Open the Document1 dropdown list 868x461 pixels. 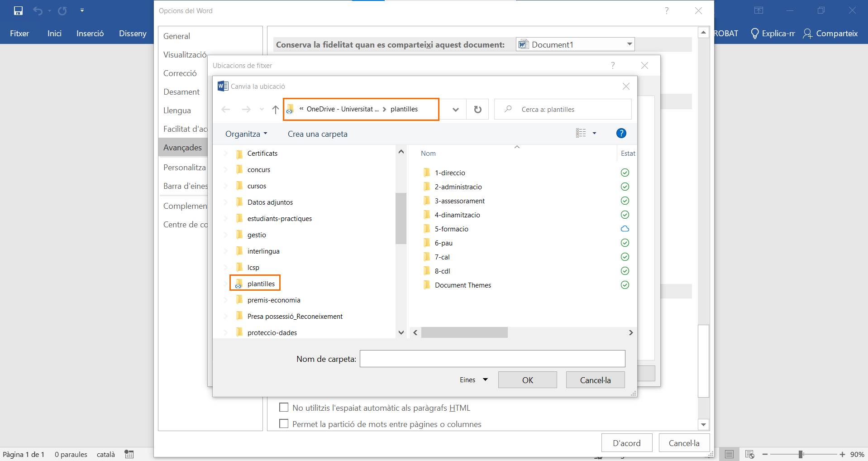[629, 44]
